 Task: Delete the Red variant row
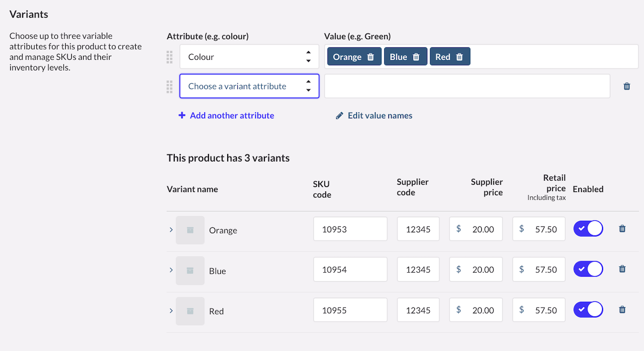(x=622, y=310)
